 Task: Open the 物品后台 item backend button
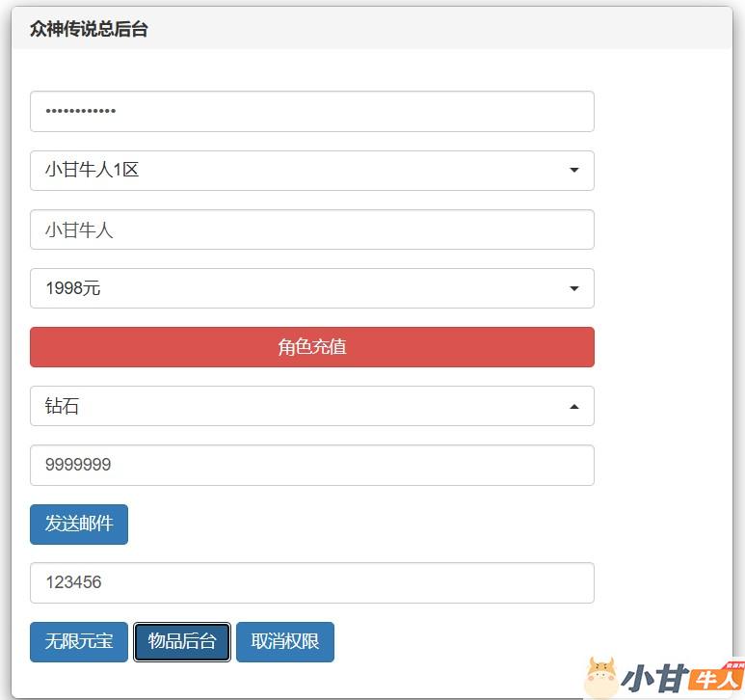point(182,641)
